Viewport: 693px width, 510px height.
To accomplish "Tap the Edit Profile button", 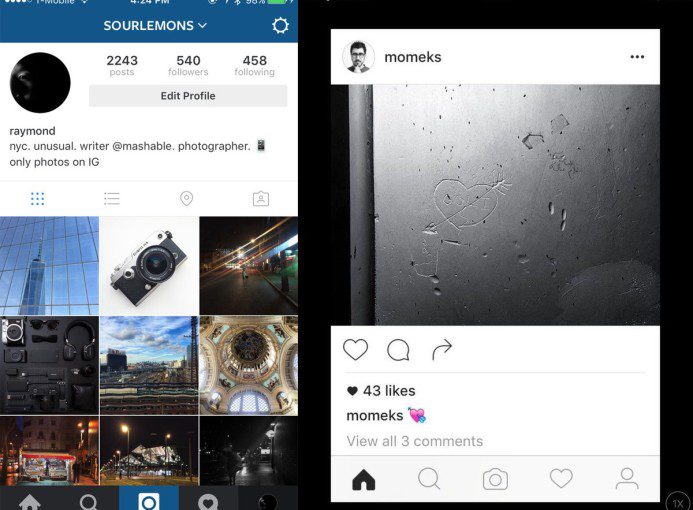I will pyautogui.click(x=188, y=96).
